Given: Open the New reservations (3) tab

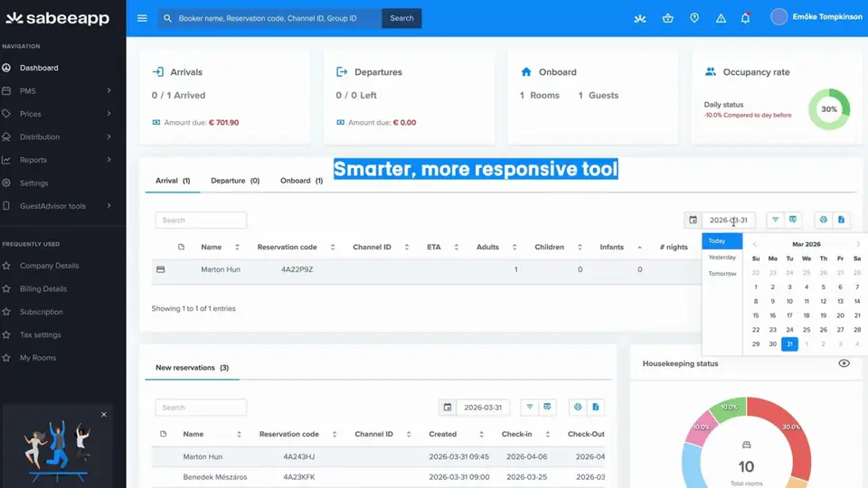Looking at the screenshot, I should [x=192, y=368].
